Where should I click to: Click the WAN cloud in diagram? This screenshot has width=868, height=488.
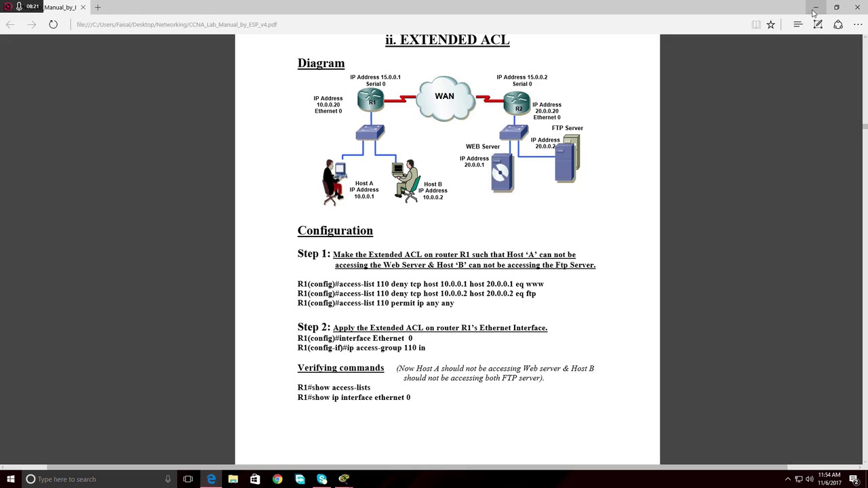pyautogui.click(x=445, y=98)
